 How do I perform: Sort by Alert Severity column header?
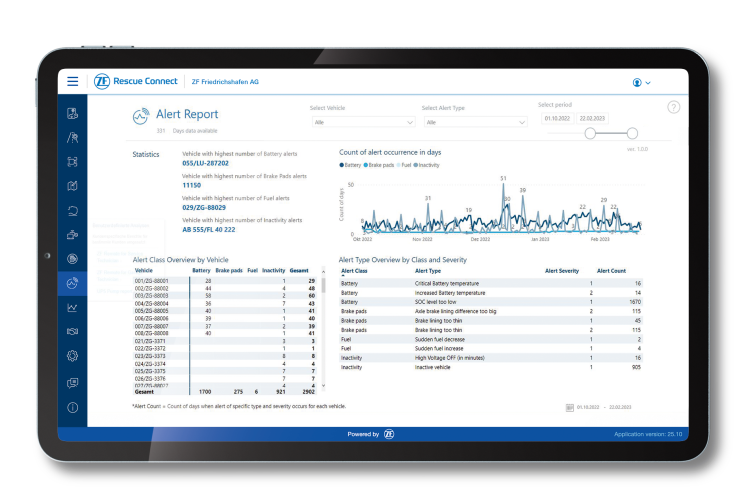[x=562, y=271]
